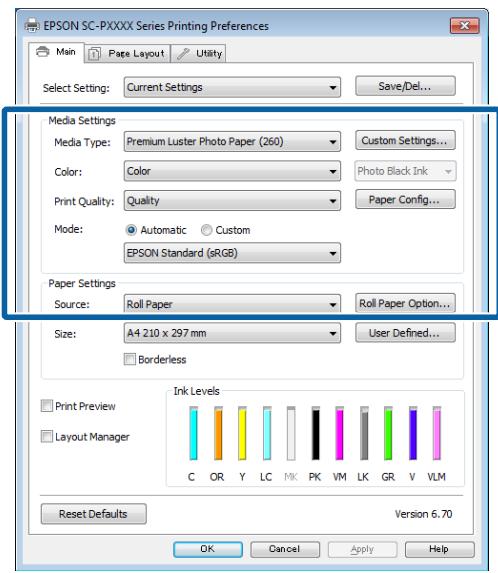Click the Matte Black (MK) ink bar

[x=291, y=433]
